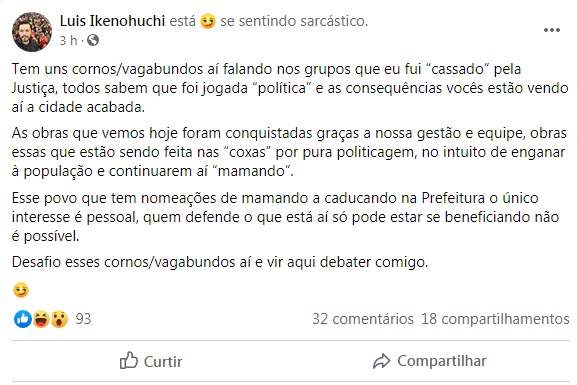Screen dimensions: 577x385
Task: Share the post with Compartilhar button
Action: coord(430,361)
